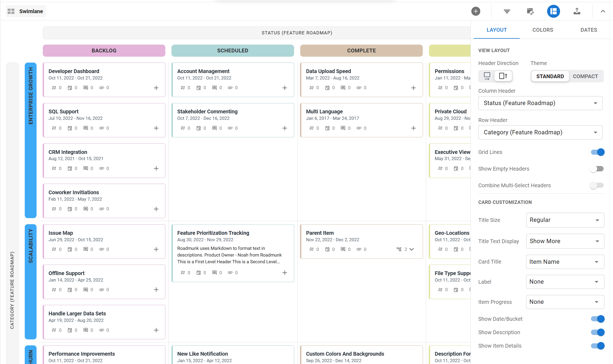Click the download/upload icon in top bar
The height and width of the screenshot is (364, 613).
coord(577,11)
